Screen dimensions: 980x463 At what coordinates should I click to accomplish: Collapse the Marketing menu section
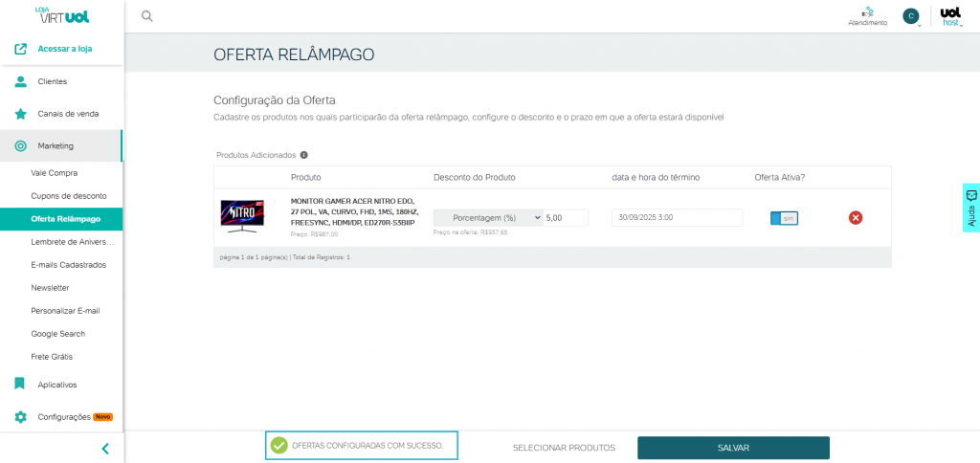(61, 145)
